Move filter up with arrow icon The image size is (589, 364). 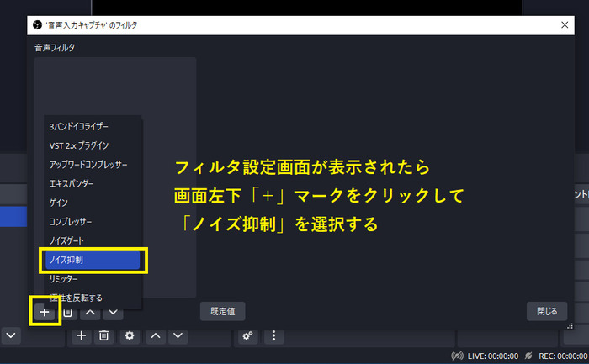click(91, 312)
